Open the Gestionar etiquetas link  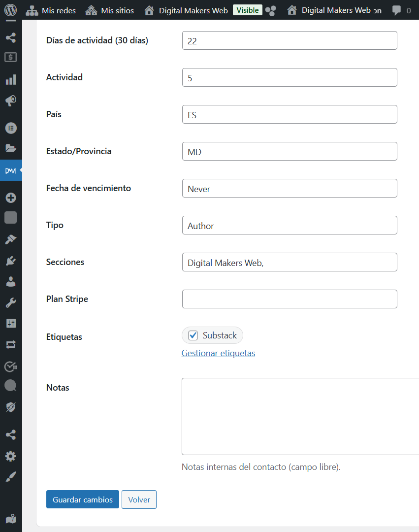pyautogui.click(x=218, y=353)
